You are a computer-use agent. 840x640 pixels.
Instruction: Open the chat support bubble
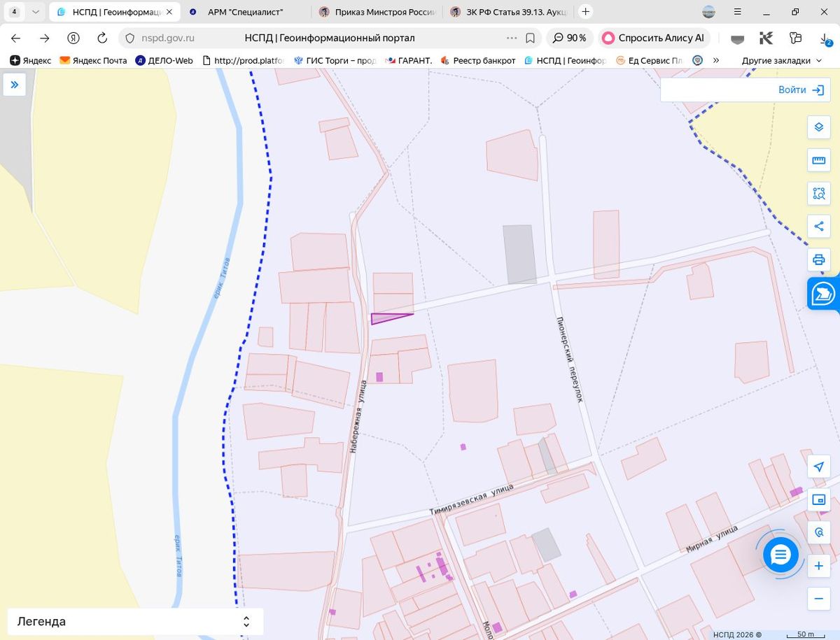point(780,555)
